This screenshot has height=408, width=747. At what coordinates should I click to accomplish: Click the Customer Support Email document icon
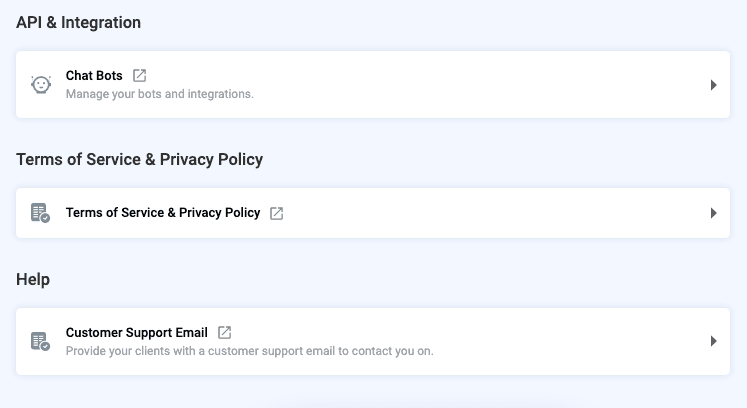[40, 341]
